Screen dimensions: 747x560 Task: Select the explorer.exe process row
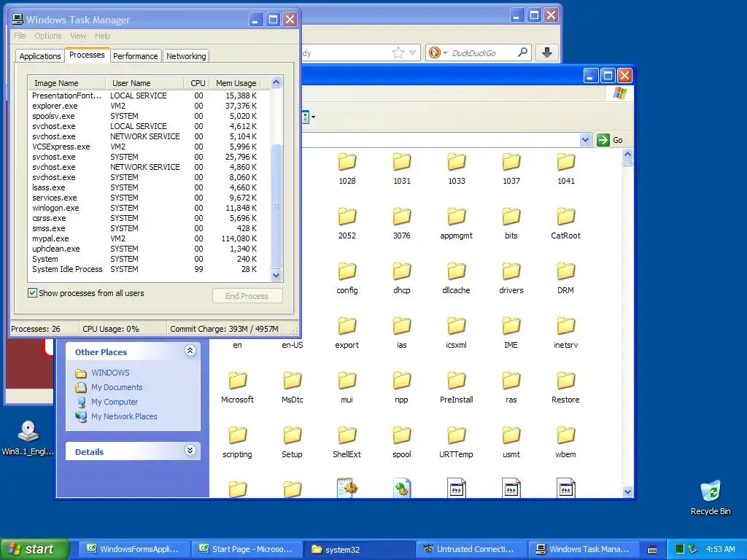pos(149,106)
